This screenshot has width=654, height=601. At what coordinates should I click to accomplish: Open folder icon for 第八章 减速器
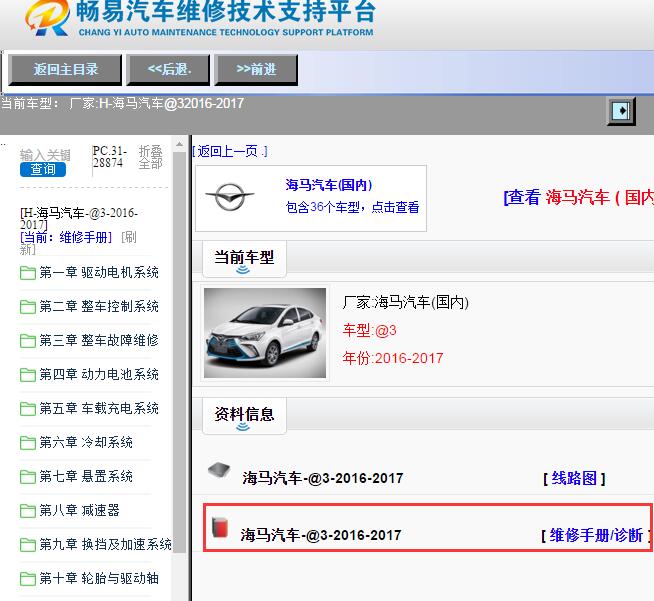28,511
